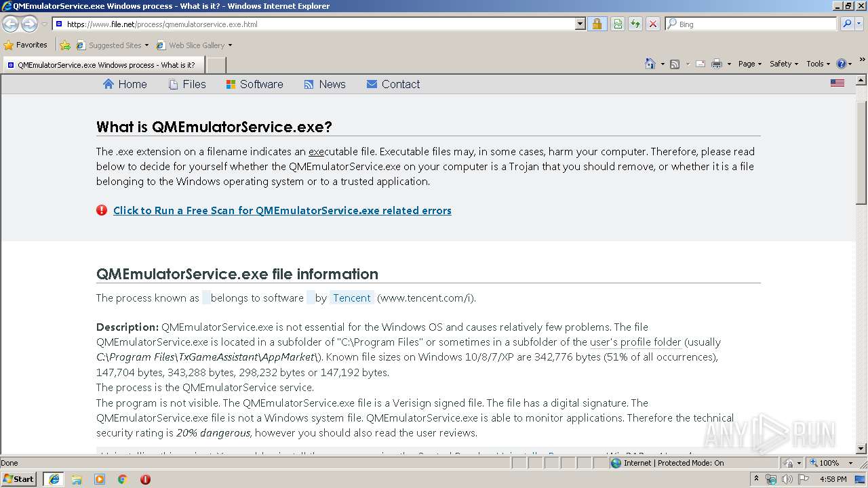This screenshot has height=488, width=868.
Task: Expand Web Slice Gallery dropdown
Action: (x=230, y=45)
